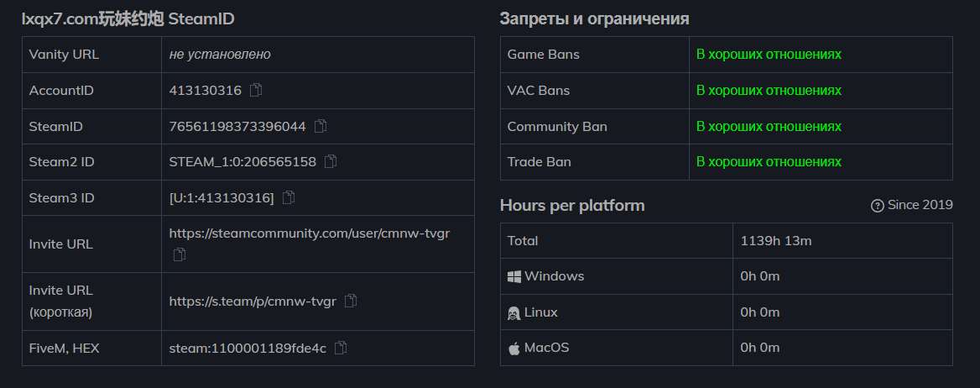Click the MacOS apple icon
980x388 pixels.
tap(514, 348)
